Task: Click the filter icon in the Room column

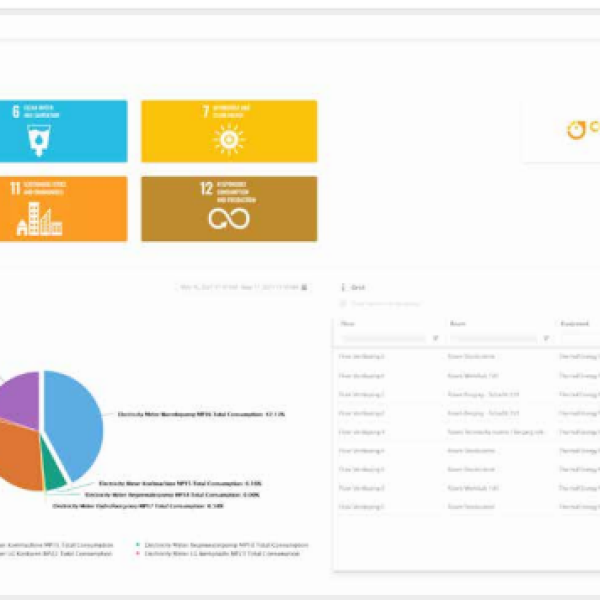Action: 546,338
